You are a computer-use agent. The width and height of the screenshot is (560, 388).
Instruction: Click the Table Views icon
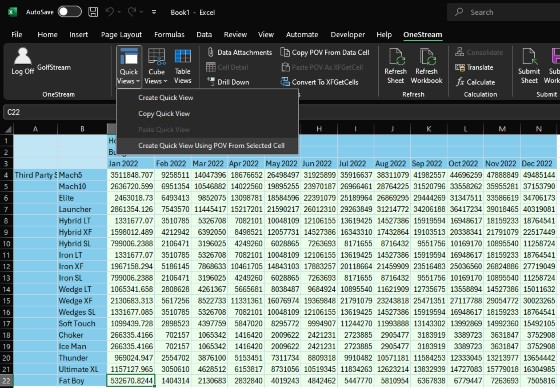pos(182,56)
